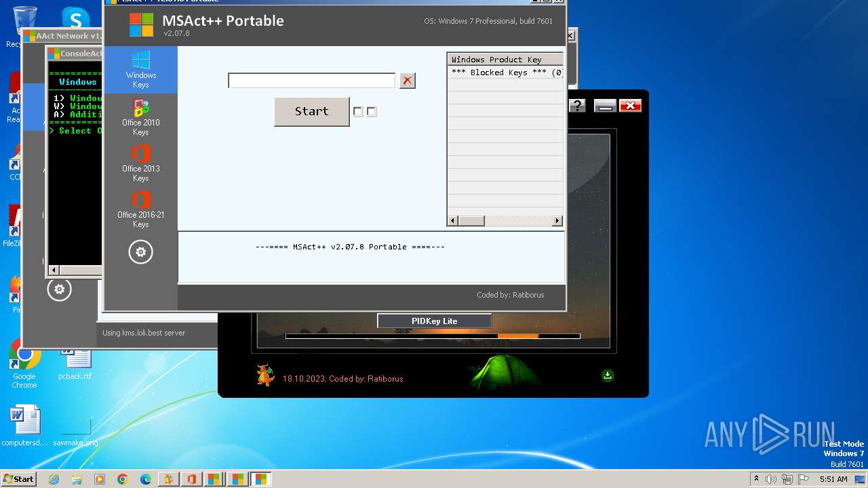
Task: Launch Internet Explorer from taskbar
Action: pyautogui.click(x=54, y=479)
